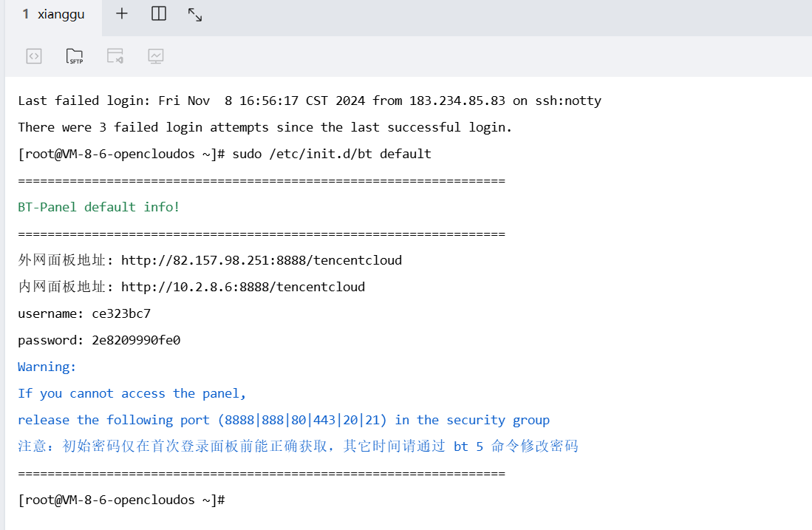This screenshot has height=530, width=812.
Task: Click the internal panel URL 10.2.8.6:8888
Action: point(243,287)
